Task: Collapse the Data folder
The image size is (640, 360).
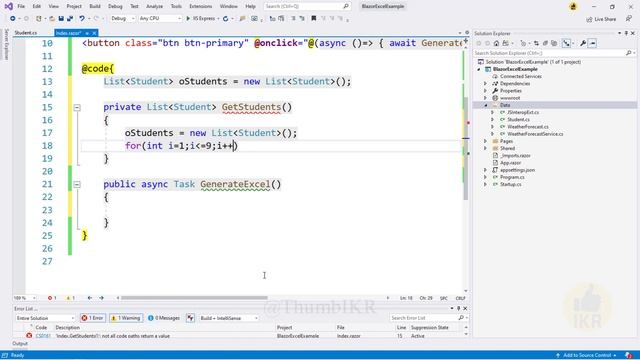Action: click(485, 105)
